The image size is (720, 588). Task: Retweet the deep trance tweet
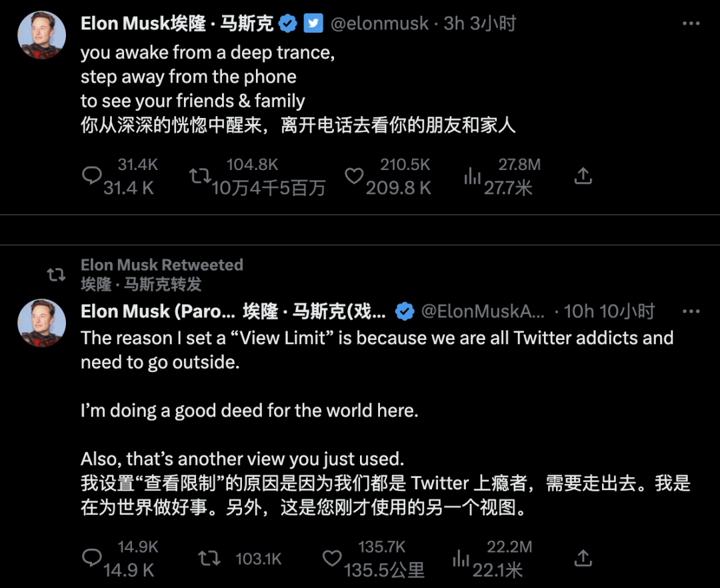tap(199, 175)
